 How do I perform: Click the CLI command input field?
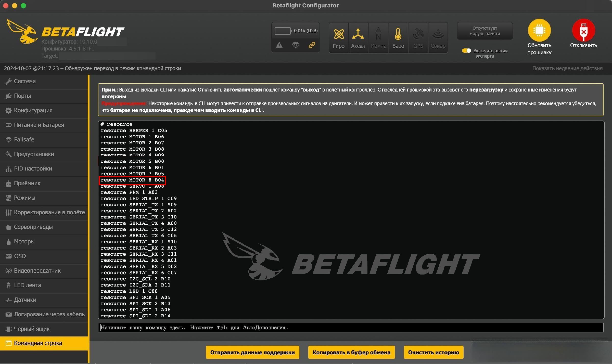[351, 328]
